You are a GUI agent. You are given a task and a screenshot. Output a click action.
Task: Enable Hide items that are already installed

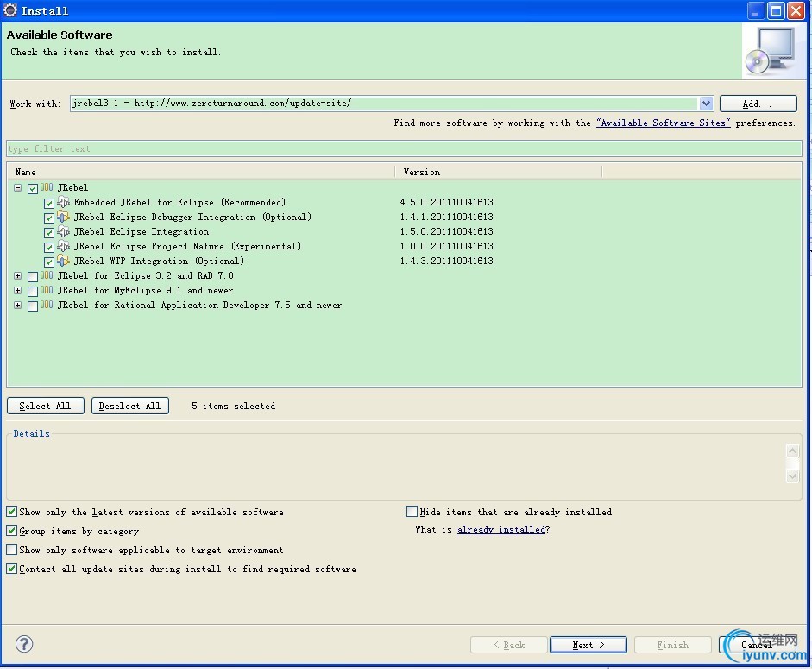[x=412, y=512]
